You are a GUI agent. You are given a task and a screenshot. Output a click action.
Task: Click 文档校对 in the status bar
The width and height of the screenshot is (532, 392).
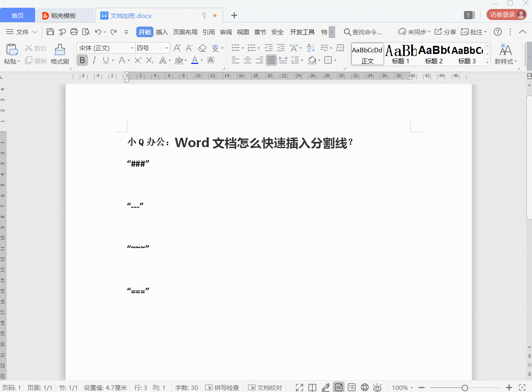click(x=265, y=388)
